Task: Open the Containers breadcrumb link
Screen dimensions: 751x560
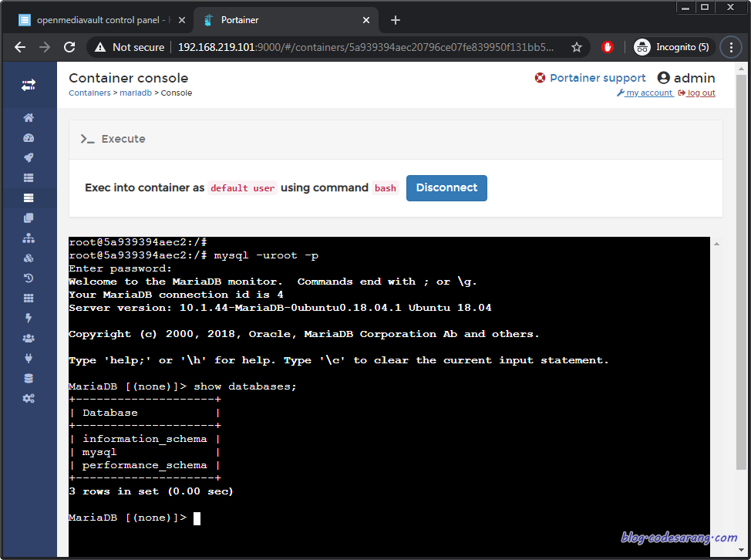Action: point(89,93)
